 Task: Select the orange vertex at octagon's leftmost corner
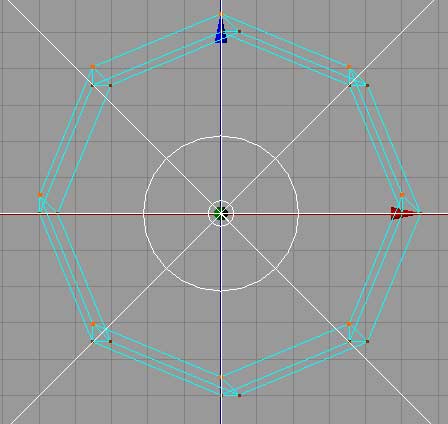pyautogui.click(x=40, y=195)
